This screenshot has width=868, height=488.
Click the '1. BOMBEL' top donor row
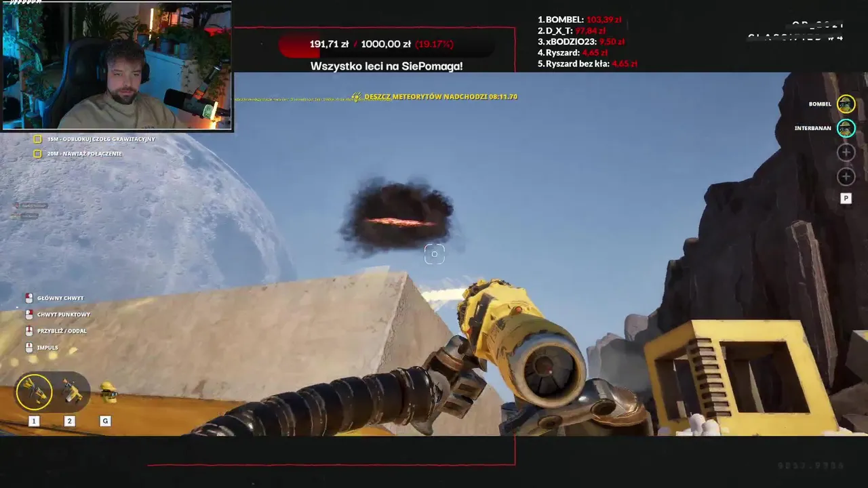click(580, 20)
